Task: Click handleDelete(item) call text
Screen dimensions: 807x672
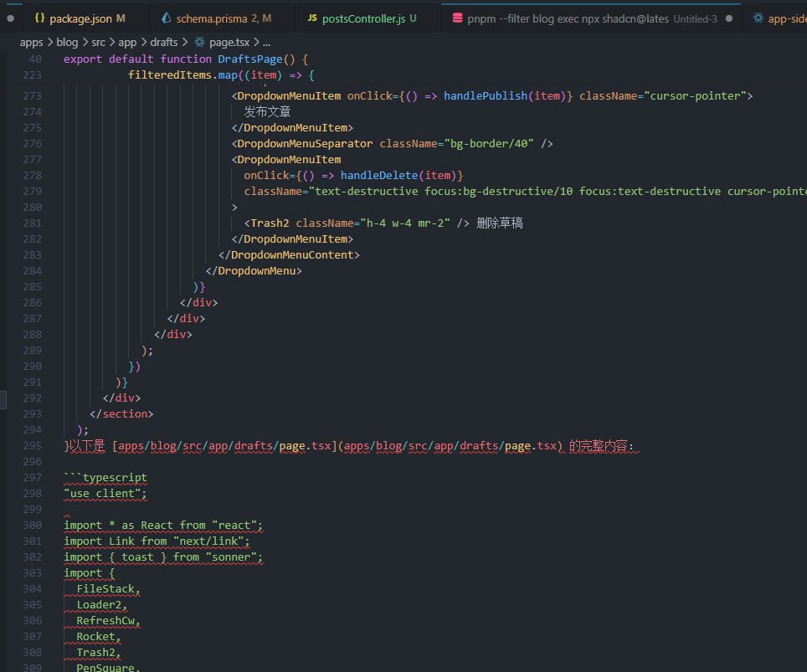Action: [x=398, y=176]
